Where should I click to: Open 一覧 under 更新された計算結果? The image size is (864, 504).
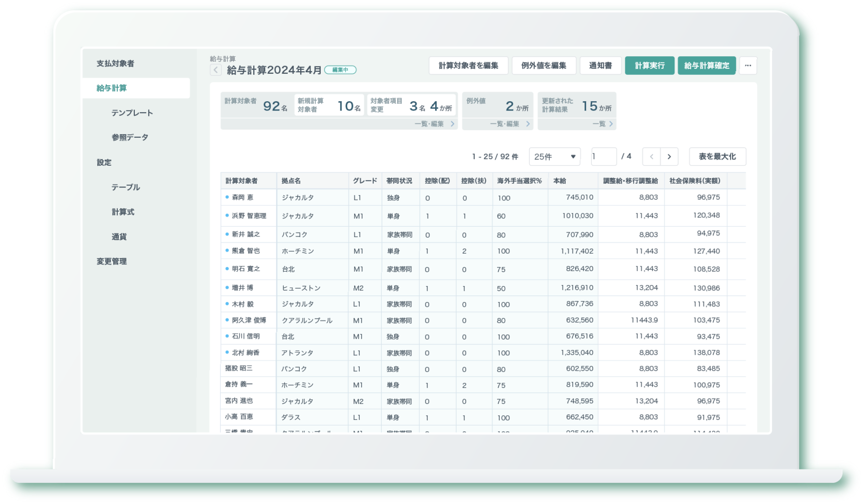[603, 124]
